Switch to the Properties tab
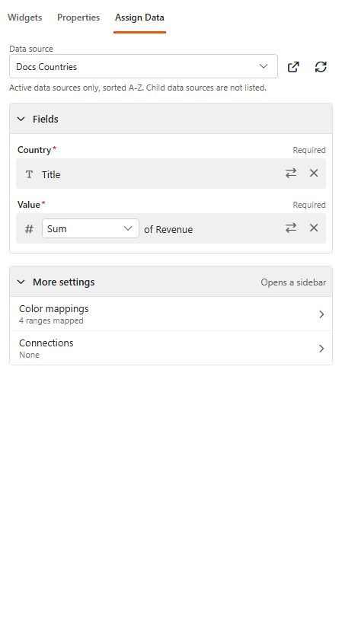This screenshot has height=644, width=342. [x=78, y=18]
